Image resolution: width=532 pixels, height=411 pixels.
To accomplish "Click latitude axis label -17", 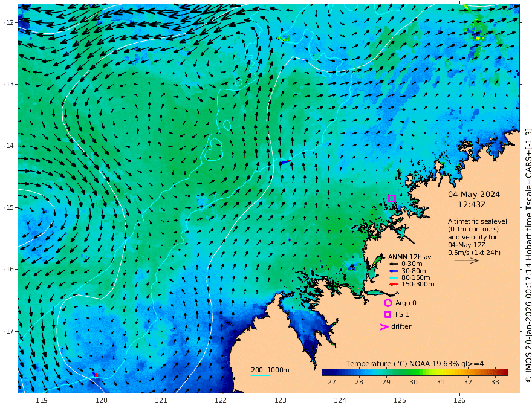I will [8, 331].
